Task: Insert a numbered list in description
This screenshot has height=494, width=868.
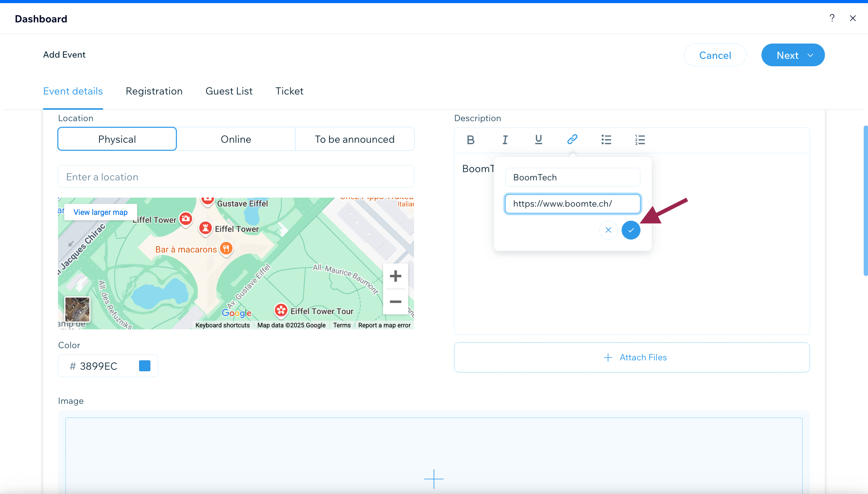Action: 640,140
